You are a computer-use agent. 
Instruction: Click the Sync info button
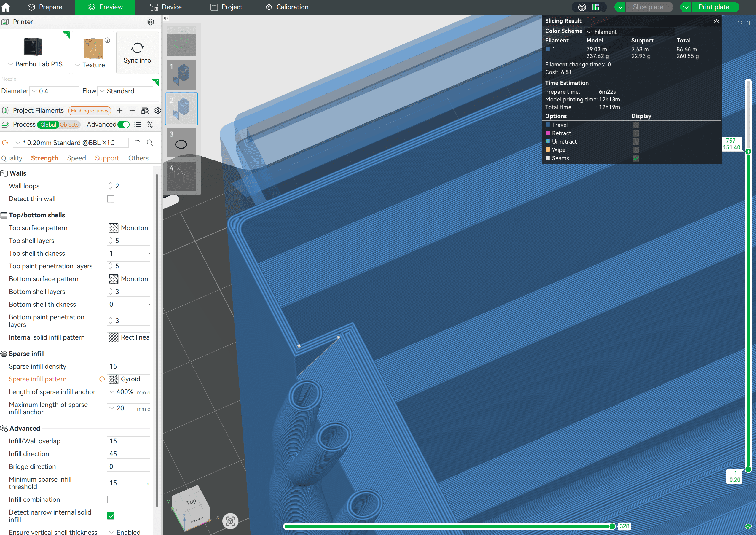(x=137, y=53)
